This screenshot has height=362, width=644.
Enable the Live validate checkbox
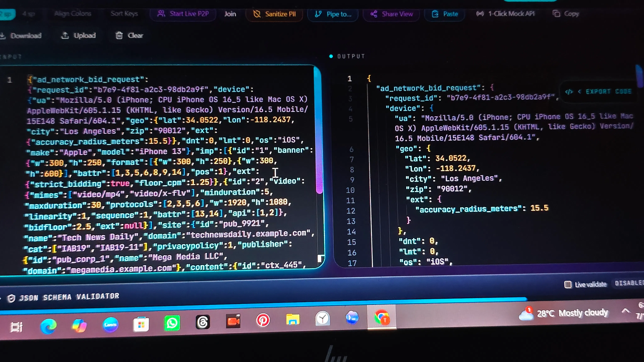tap(568, 285)
